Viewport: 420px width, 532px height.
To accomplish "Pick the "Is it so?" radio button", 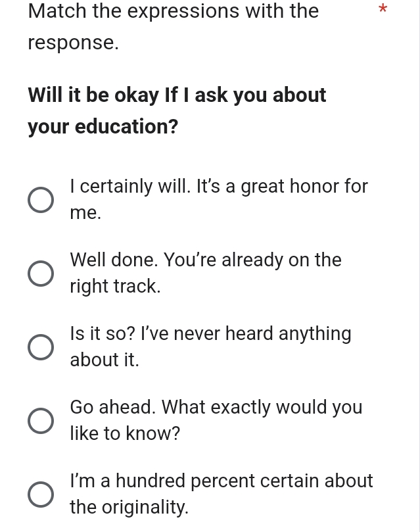I will pyautogui.click(x=41, y=347).
